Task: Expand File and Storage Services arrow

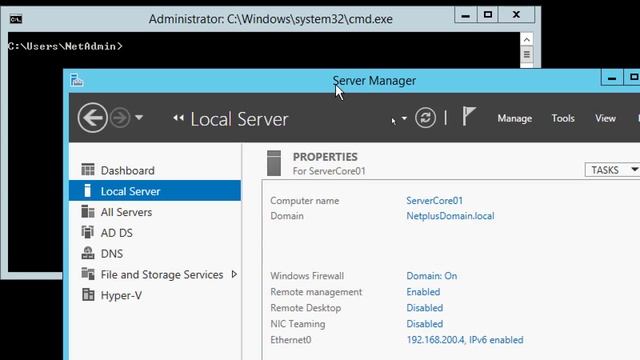Action: tap(234, 274)
